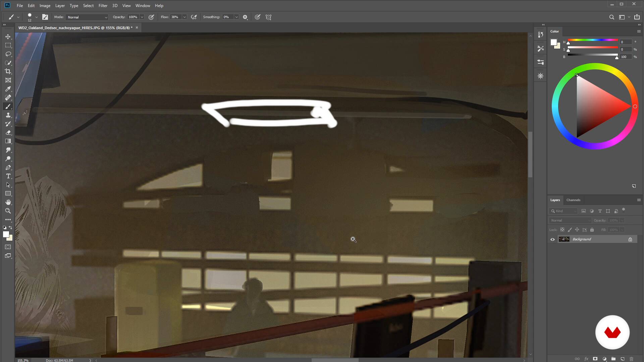Open the Color panel options menu
Screen dimensions: 644x362
[639, 31]
